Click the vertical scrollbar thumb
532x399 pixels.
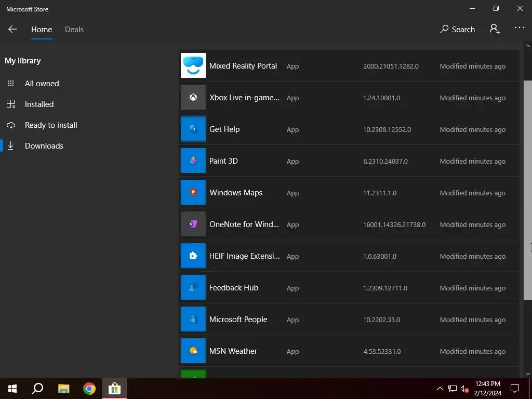point(528,190)
